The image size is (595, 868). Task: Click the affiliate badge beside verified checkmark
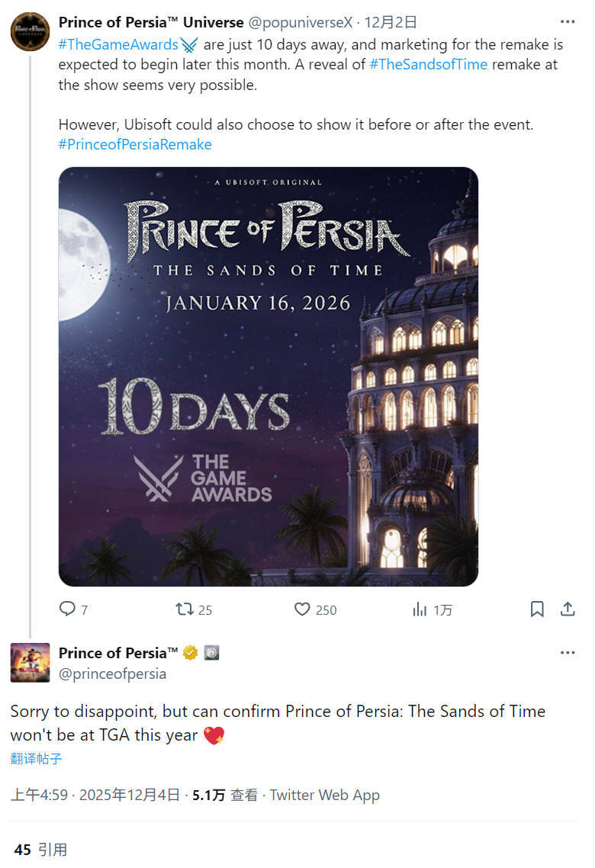coord(211,653)
